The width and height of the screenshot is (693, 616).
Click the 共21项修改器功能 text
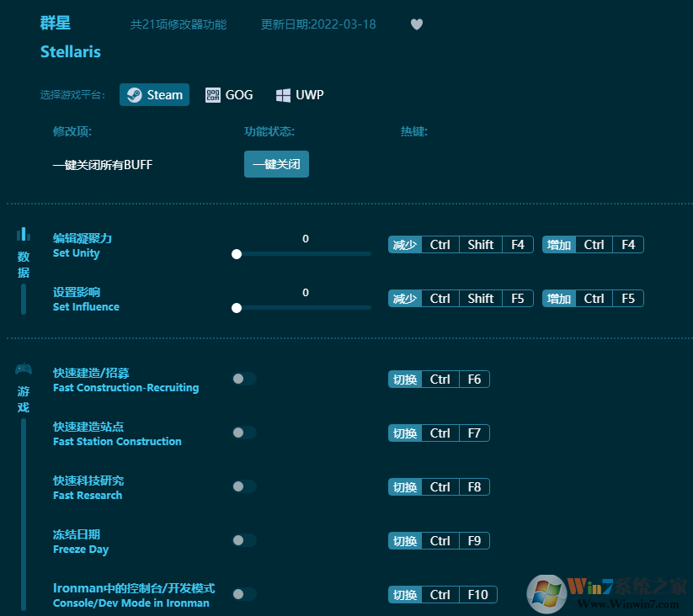point(179,24)
